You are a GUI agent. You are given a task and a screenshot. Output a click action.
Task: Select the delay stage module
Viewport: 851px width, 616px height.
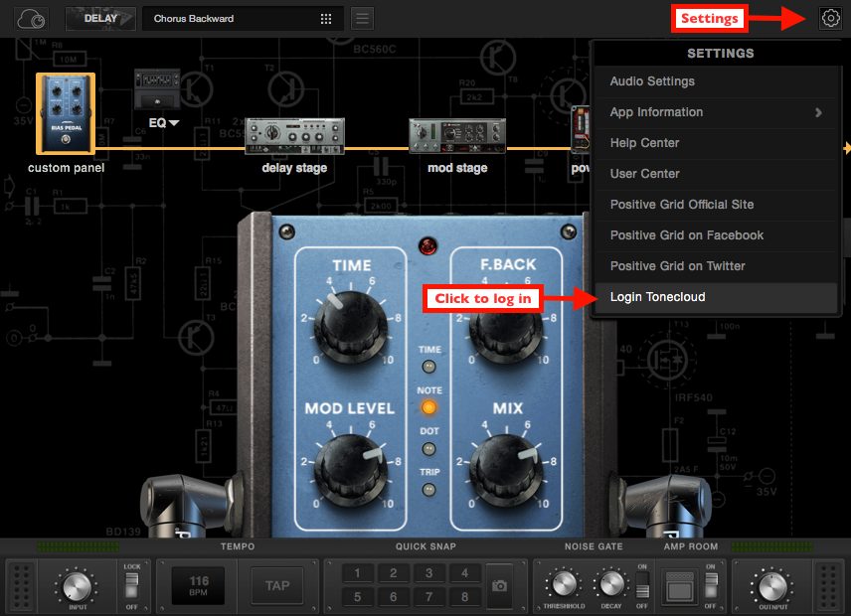294,136
